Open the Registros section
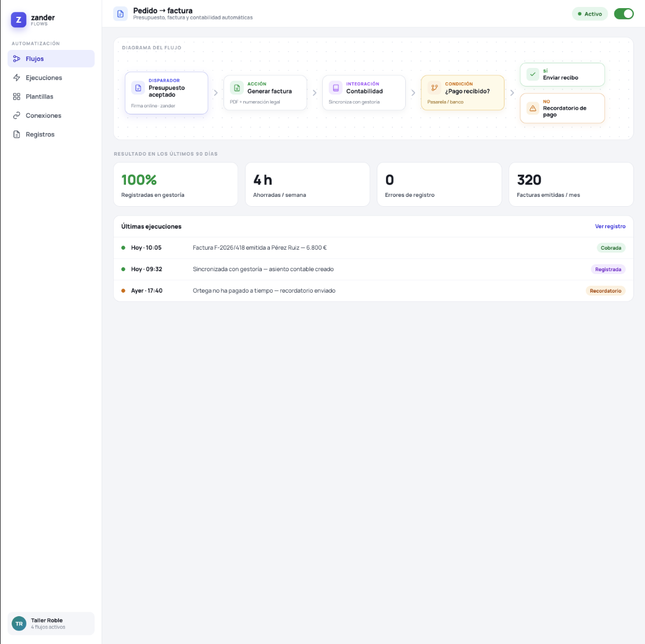Viewport: 645px width, 644px height. pos(51,135)
